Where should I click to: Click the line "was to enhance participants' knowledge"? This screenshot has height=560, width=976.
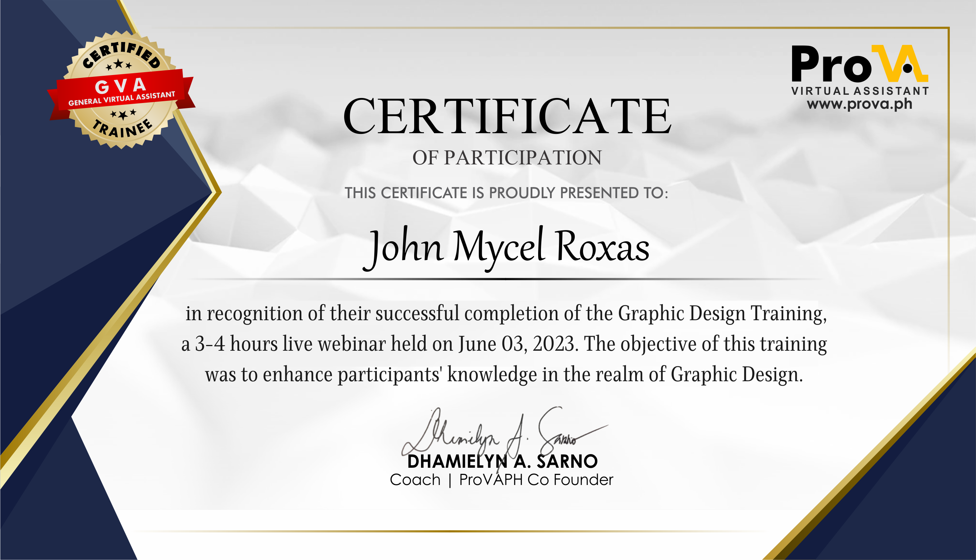tap(504, 375)
